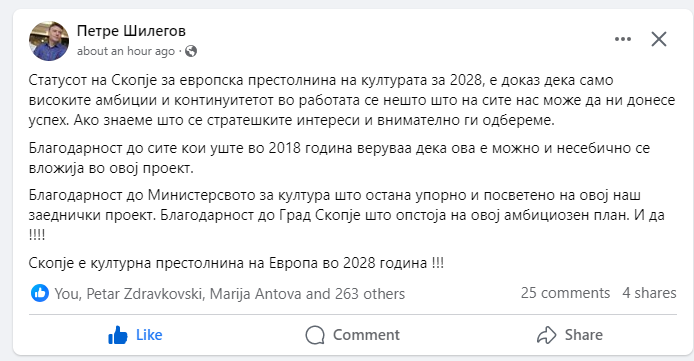Open the author name Петре Шилегов
The image size is (694, 361).
[131, 31]
